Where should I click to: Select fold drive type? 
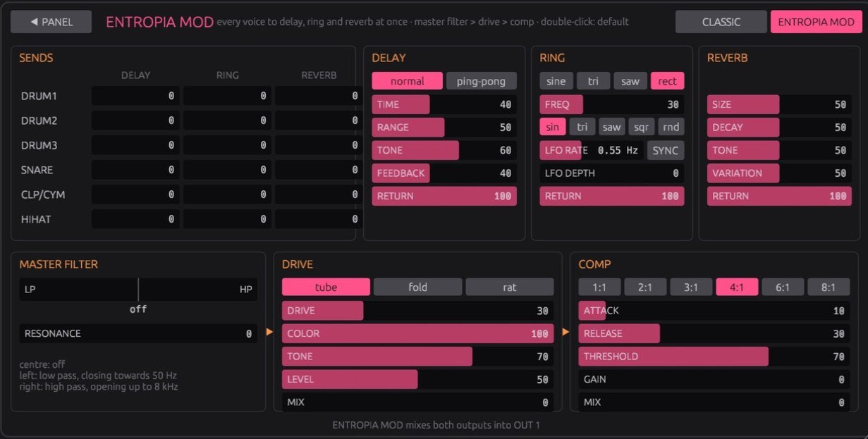click(417, 287)
